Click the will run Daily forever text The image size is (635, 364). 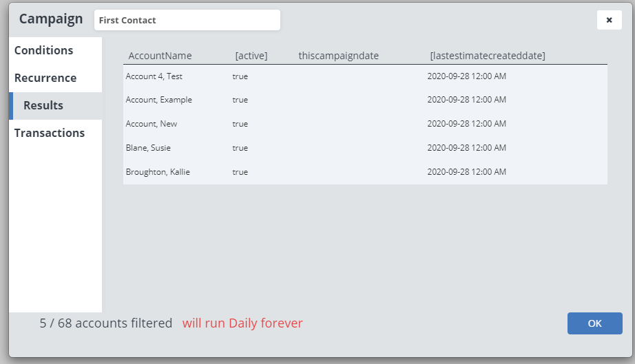tap(242, 323)
